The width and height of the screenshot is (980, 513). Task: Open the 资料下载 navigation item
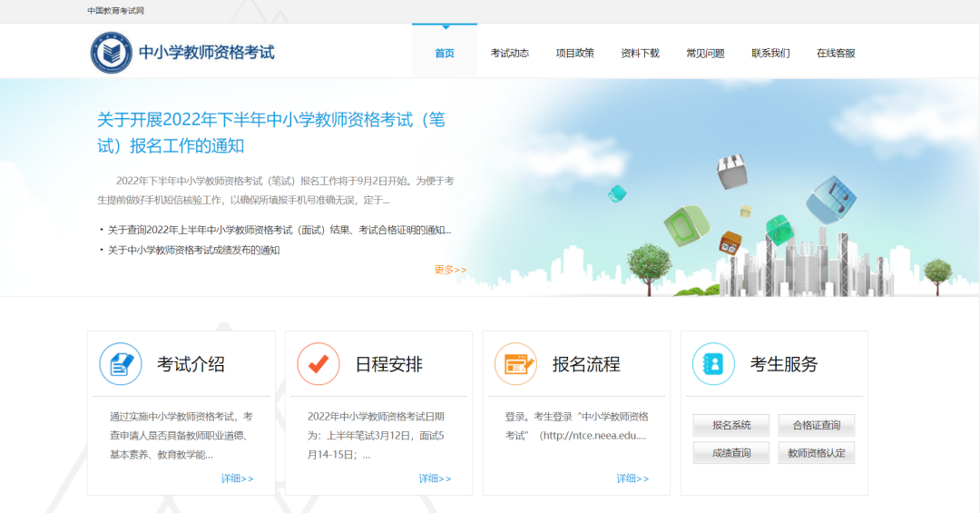tap(641, 53)
